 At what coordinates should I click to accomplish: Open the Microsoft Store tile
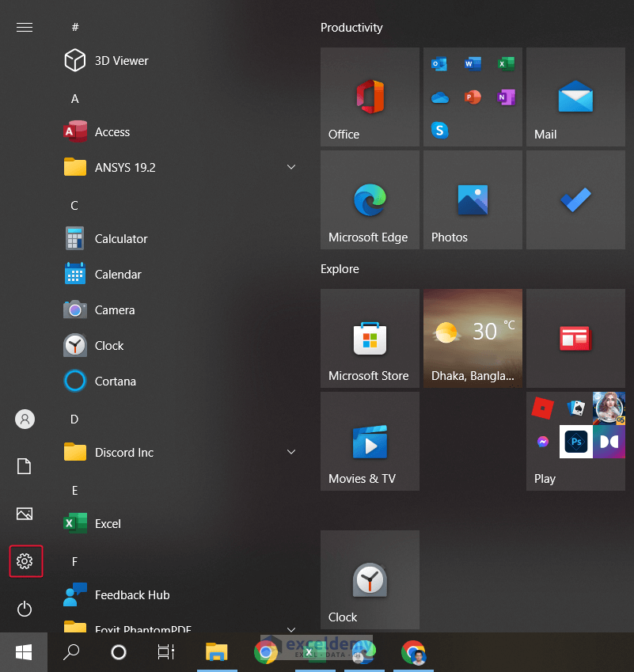[x=370, y=338]
